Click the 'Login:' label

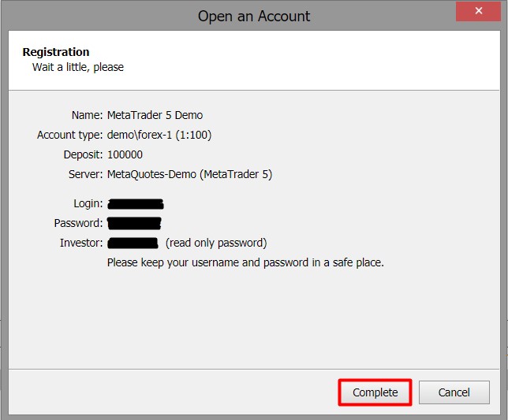tap(88, 203)
